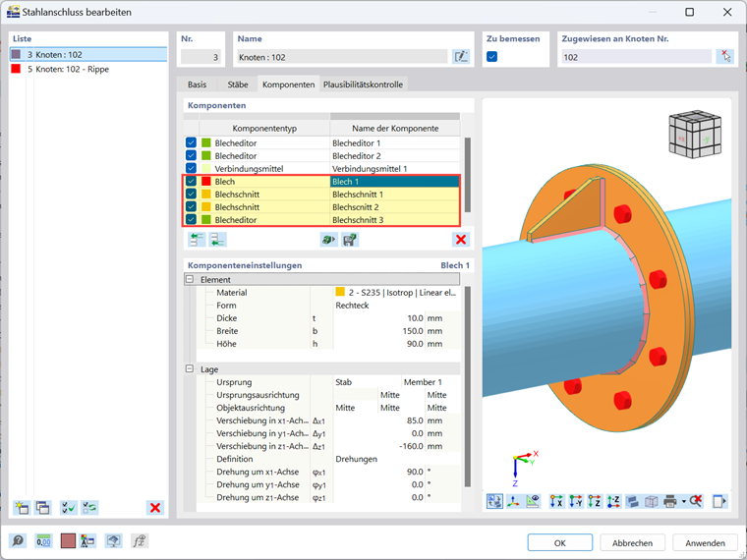747x560 pixels.
Task: Save the components as a template icon
Action: tap(350, 239)
